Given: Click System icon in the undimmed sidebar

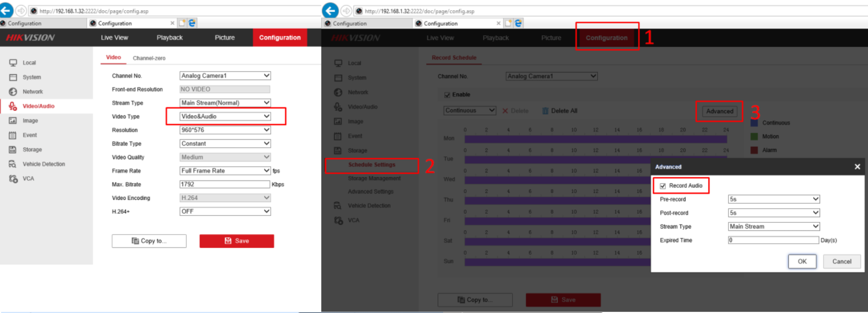Looking at the screenshot, I should click(13, 77).
